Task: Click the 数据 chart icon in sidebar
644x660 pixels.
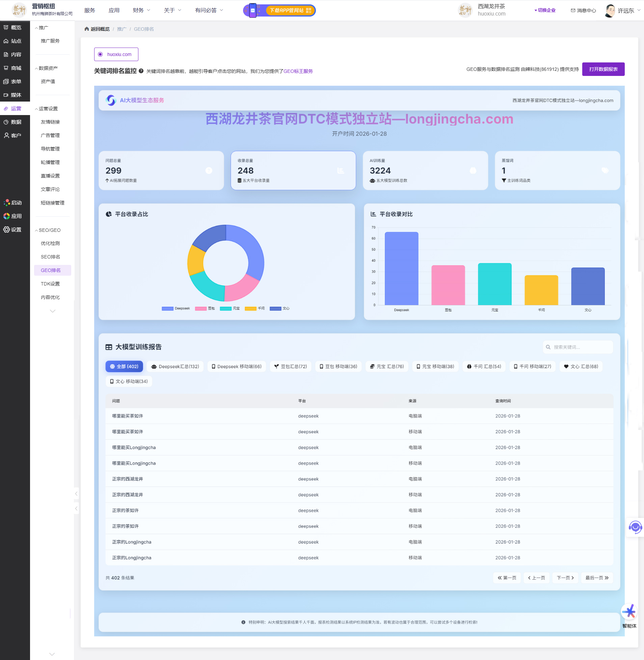Action: point(6,122)
